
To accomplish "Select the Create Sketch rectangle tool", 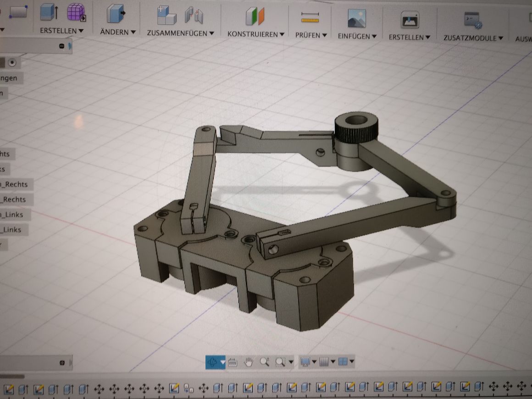I will (17, 12).
